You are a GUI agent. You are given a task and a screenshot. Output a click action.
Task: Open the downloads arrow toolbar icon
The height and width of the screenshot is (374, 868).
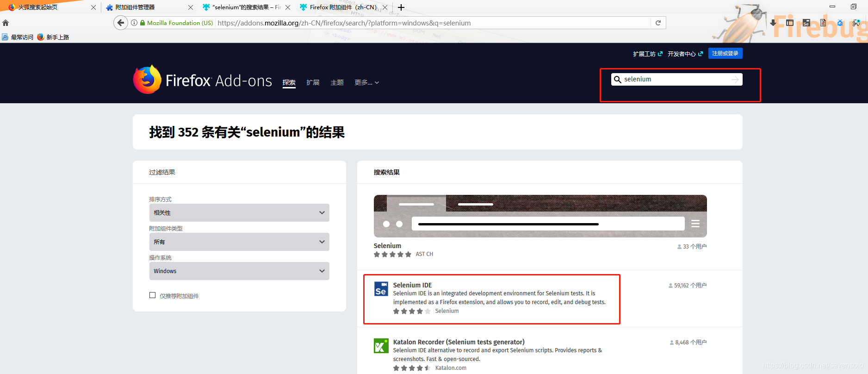coord(773,23)
